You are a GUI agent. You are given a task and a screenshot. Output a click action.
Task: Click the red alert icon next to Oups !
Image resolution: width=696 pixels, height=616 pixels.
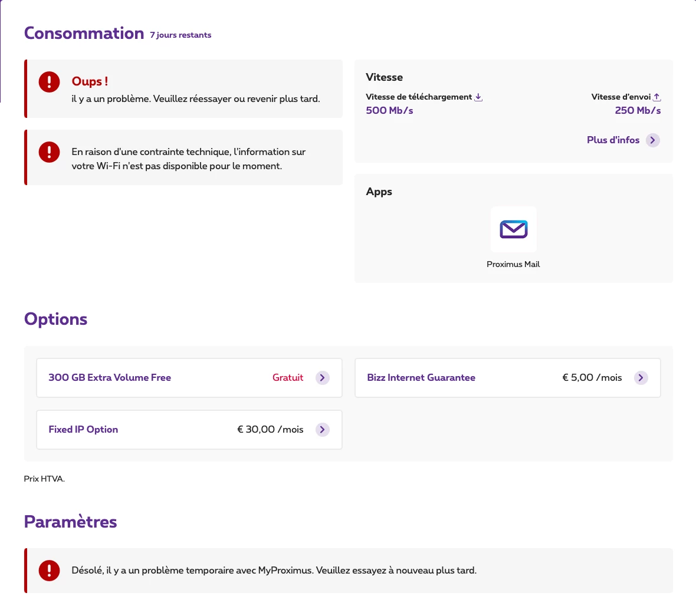click(x=49, y=82)
